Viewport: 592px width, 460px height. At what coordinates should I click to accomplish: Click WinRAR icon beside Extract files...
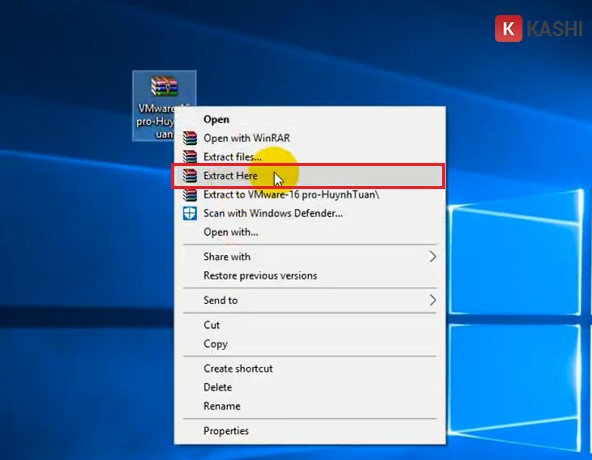click(x=190, y=157)
